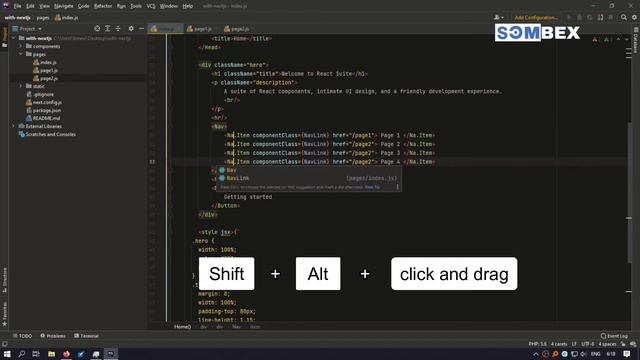Click the locate-in-tree target icon in Project panel
The height and width of the screenshot is (360, 640).
(x=97, y=29)
